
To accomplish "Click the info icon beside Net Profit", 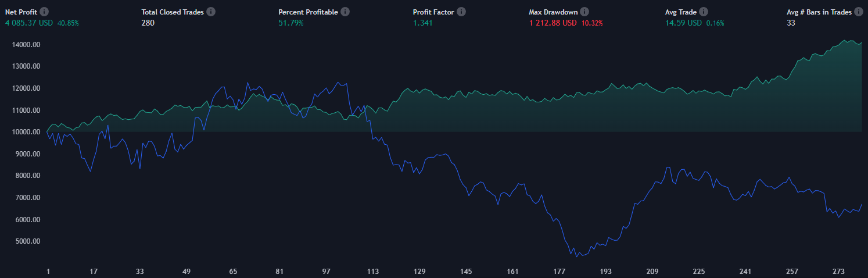I will [45, 12].
